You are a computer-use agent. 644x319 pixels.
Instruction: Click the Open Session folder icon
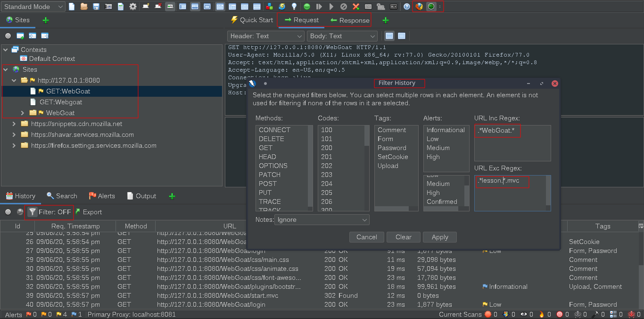coord(84,7)
